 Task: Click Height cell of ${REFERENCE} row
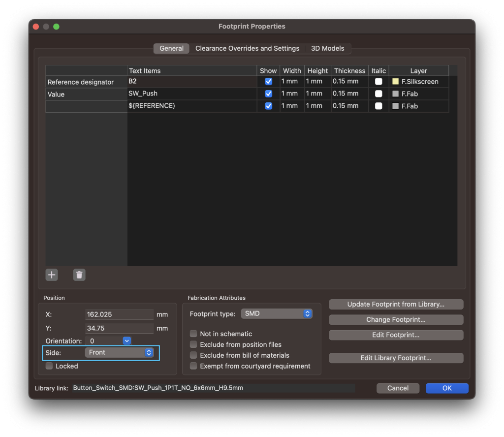(317, 106)
